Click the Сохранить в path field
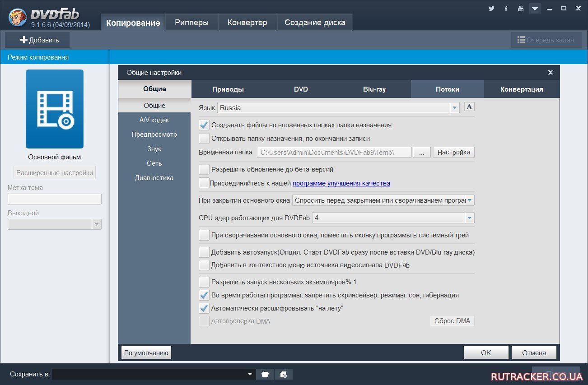 pyautogui.click(x=154, y=374)
